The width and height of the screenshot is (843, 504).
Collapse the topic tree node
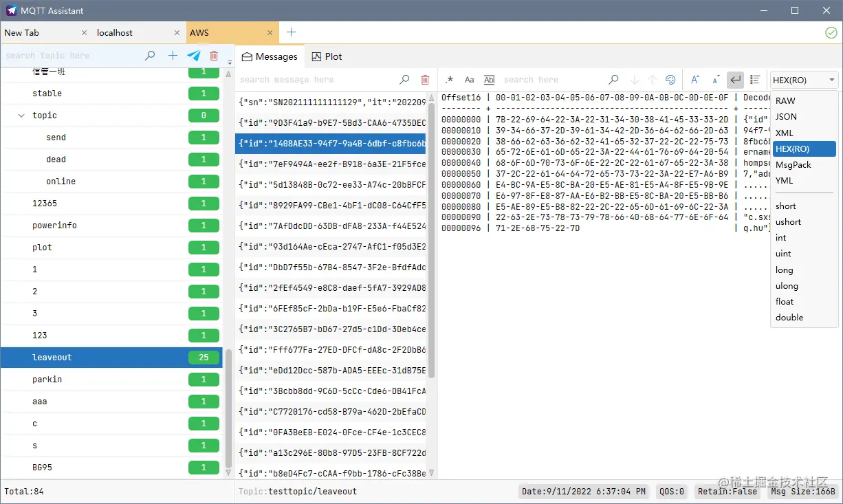click(x=22, y=116)
